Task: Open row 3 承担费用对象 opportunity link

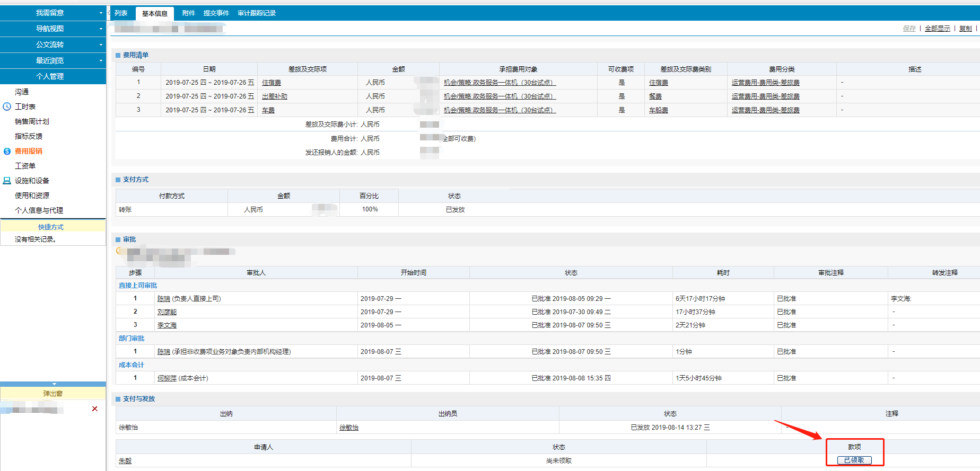Action: click(x=500, y=110)
